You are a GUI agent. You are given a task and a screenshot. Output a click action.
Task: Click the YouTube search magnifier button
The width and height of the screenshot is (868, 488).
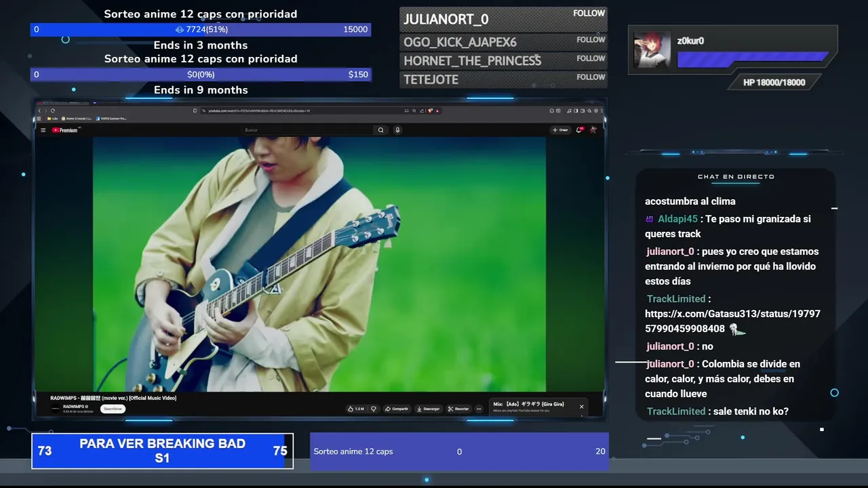pos(381,130)
